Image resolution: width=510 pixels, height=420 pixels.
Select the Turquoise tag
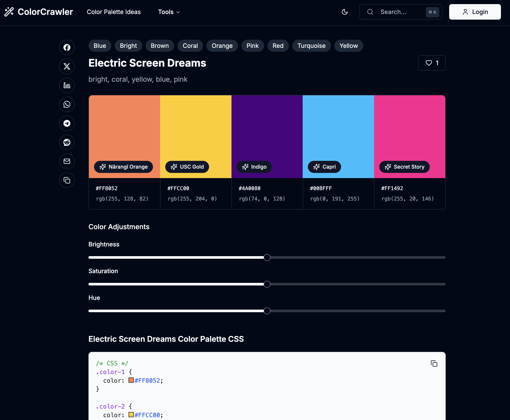click(x=311, y=46)
